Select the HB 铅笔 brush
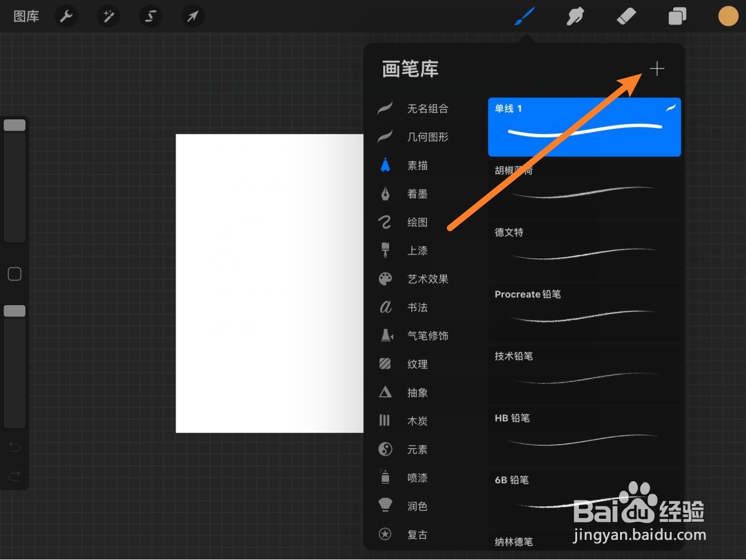 point(584,436)
